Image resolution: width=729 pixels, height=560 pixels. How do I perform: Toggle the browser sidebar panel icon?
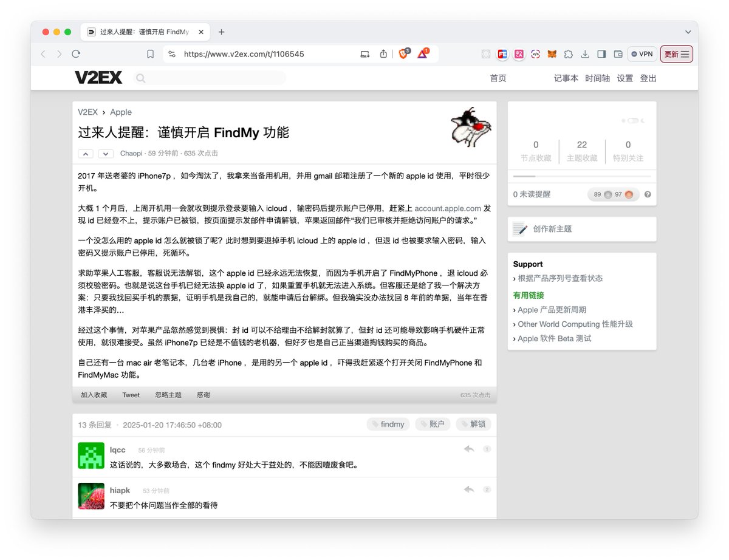[601, 54]
